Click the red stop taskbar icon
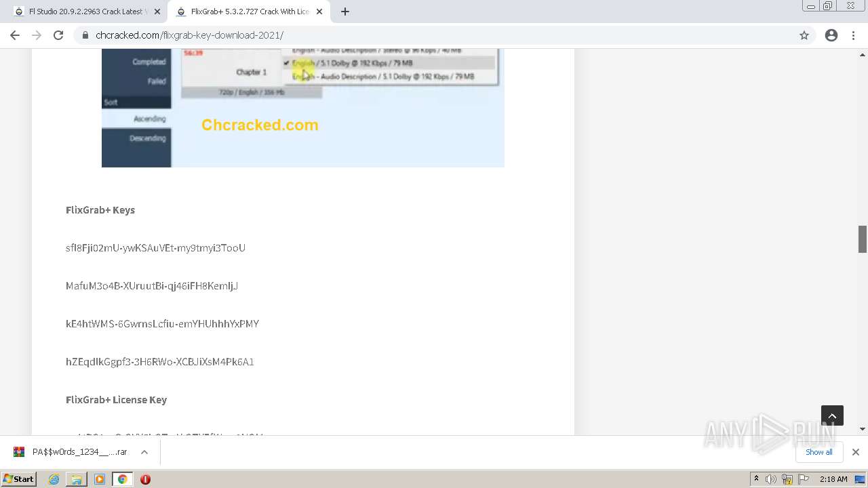 click(145, 479)
